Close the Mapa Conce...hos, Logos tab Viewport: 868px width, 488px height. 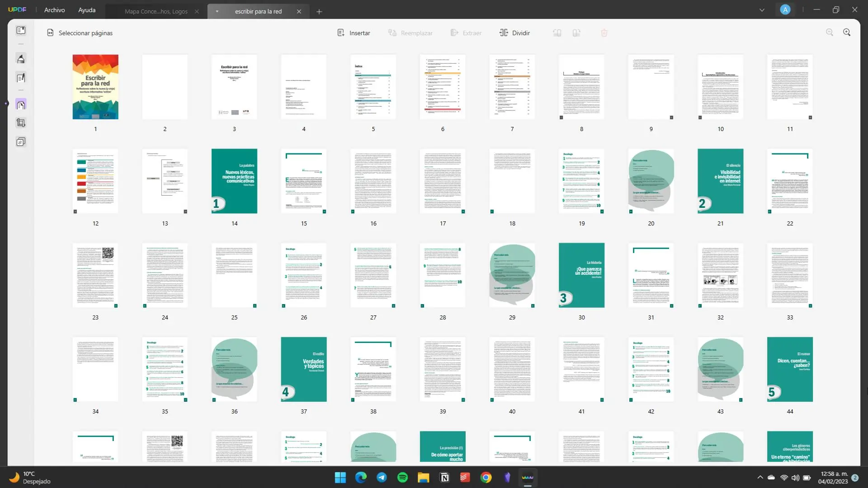click(x=197, y=12)
